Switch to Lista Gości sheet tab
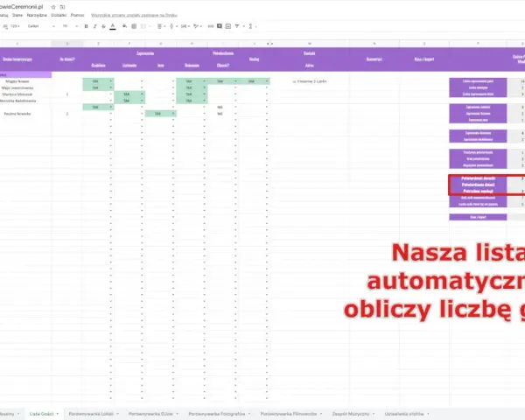The width and height of the screenshot is (525, 420). 41,414
